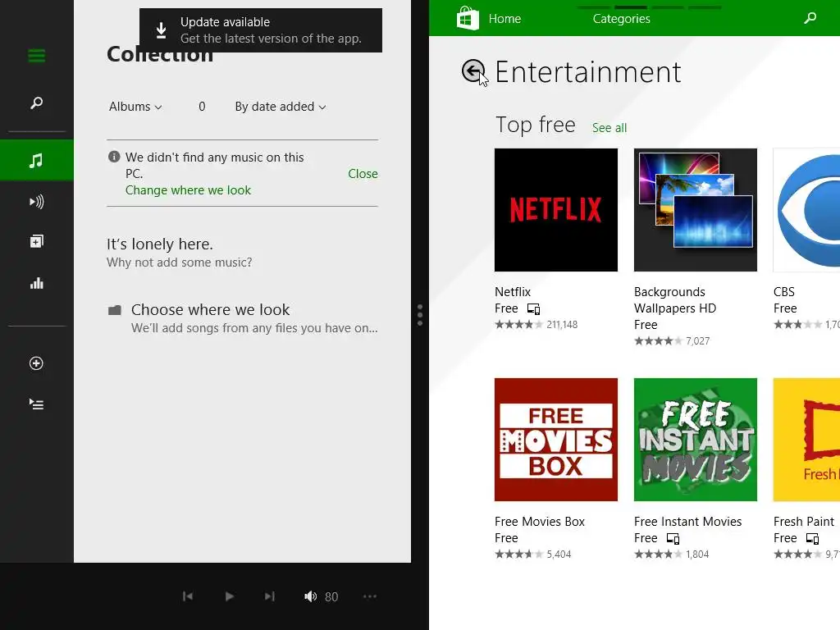840x630 pixels.
Task: Click the Free Instant Movies title text
Action: (x=688, y=522)
